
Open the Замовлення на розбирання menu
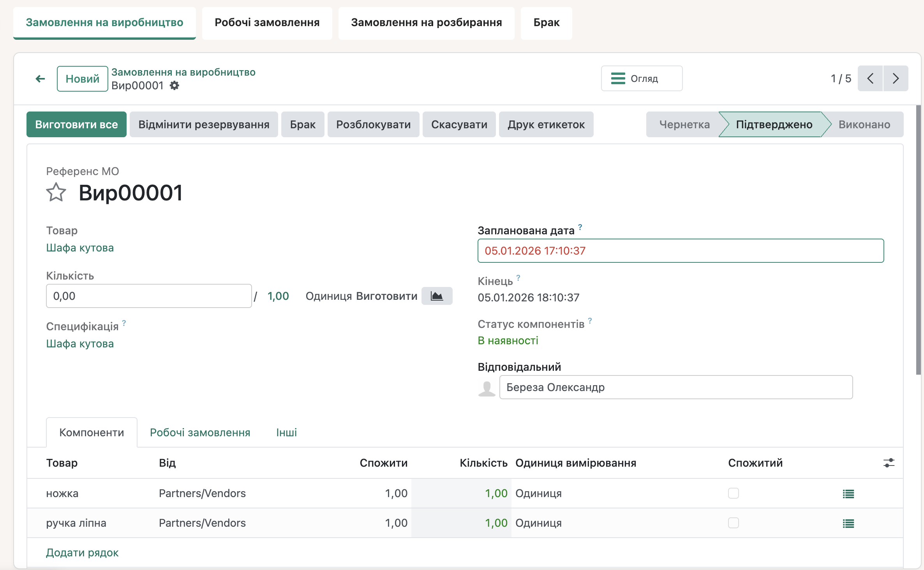[x=426, y=23]
